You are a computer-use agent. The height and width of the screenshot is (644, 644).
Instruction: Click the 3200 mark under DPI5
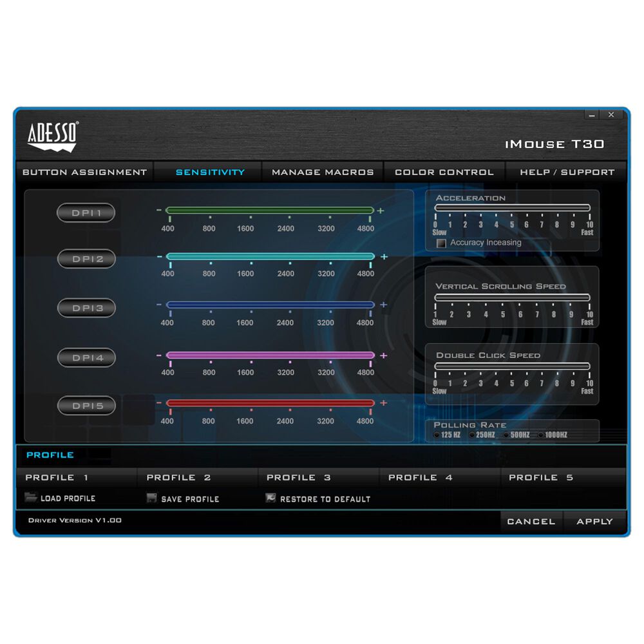pyautogui.click(x=325, y=421)
